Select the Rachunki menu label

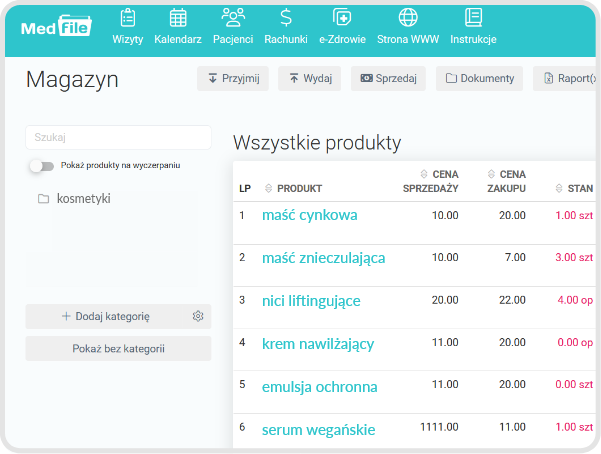tap(286, 39)
